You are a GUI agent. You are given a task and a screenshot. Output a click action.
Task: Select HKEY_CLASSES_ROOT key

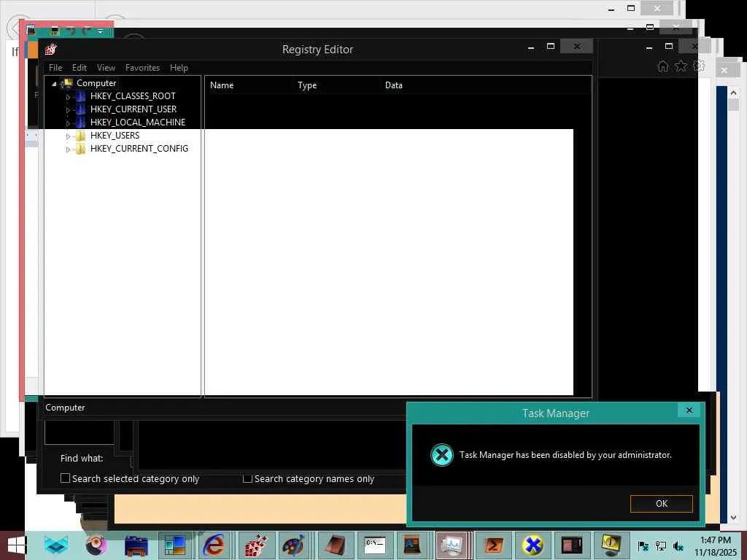[x=133, y=96]
